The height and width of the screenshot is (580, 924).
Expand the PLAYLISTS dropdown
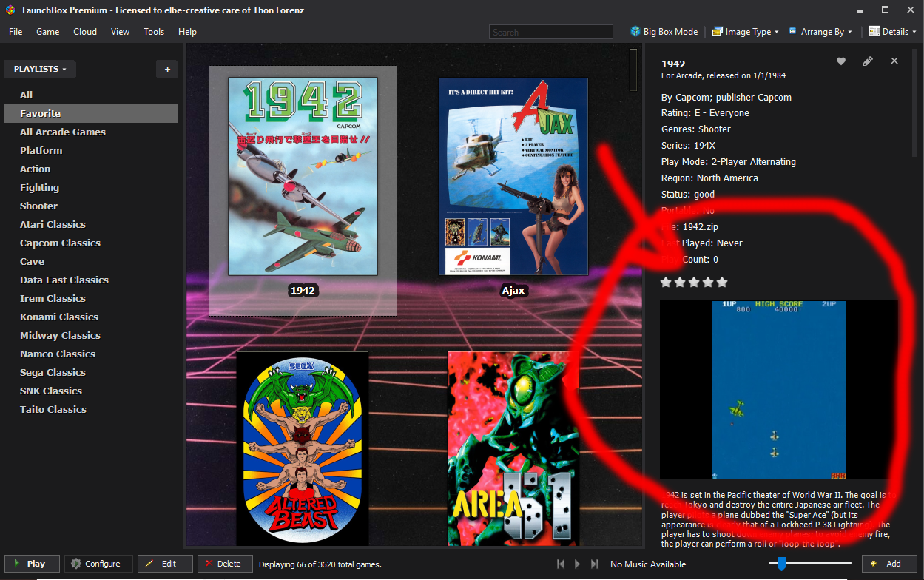click(x=40, y=69)
